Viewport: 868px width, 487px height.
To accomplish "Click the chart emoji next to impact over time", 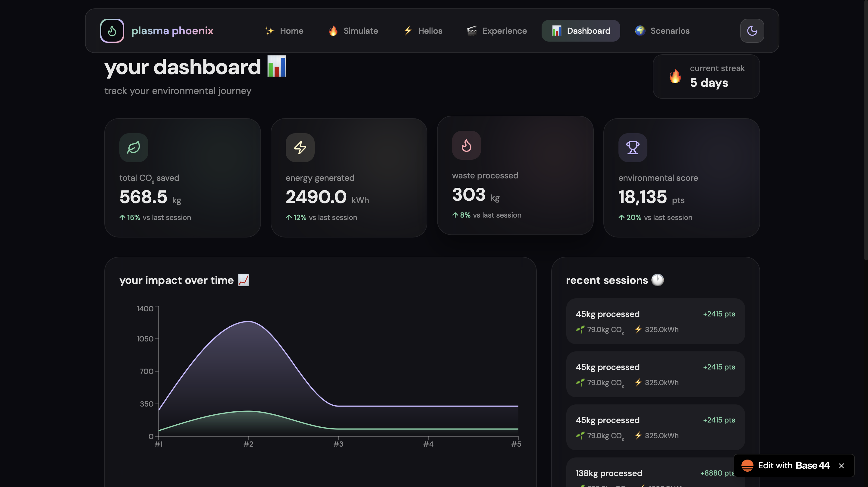I will point(243,280).
